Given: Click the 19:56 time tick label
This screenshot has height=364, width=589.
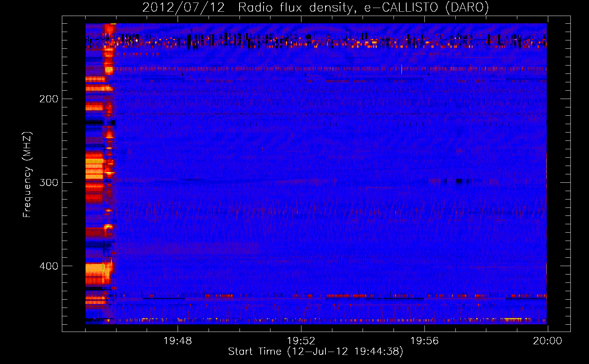Looking at the screenshot, I should pos(424,341).
